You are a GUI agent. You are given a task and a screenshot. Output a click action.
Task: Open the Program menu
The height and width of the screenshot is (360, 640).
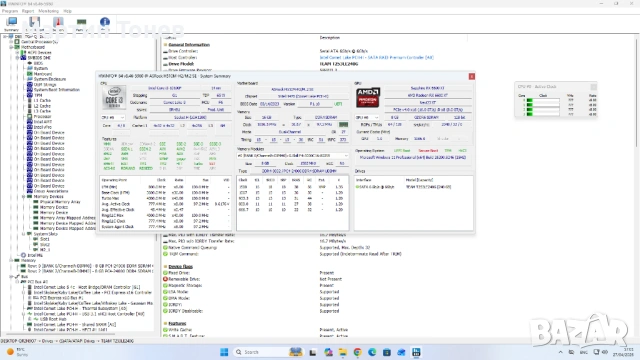tap(10, 11)
